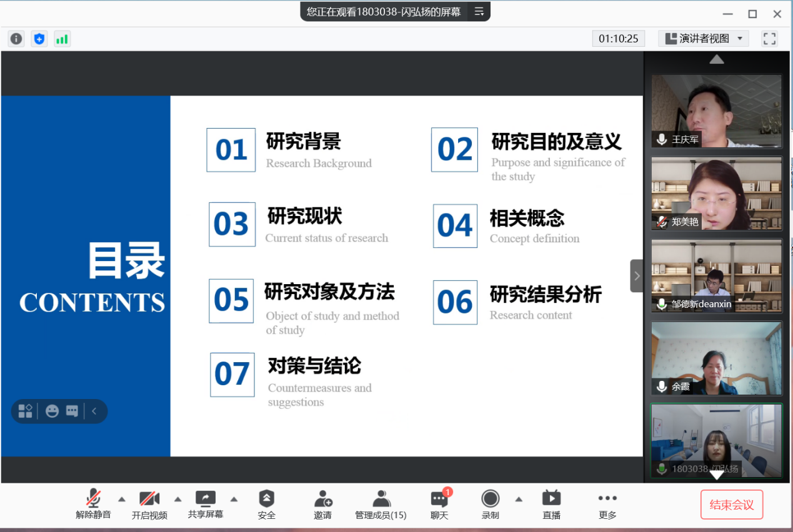793x532 pixels.
Task: Unmute microphone (解除静音)
Action: coord(93,504)
